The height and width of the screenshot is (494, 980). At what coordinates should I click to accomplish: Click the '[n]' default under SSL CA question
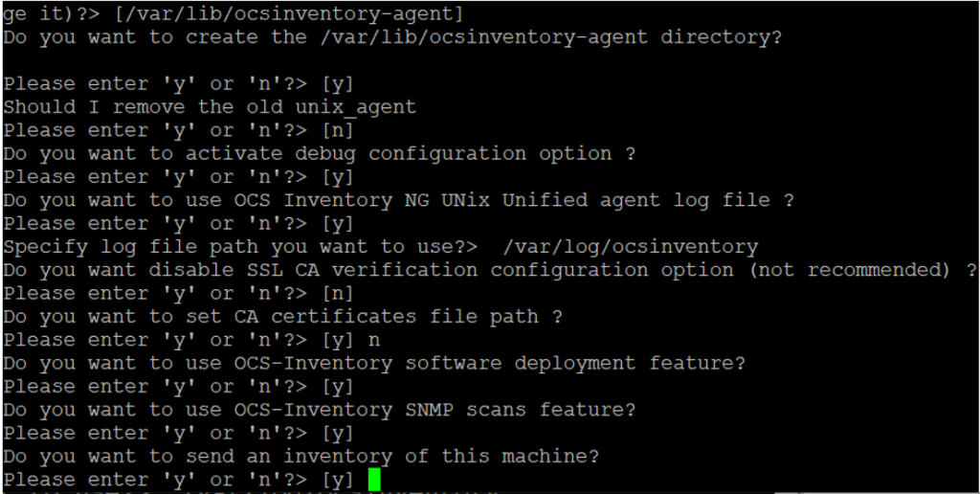[338, 294]
